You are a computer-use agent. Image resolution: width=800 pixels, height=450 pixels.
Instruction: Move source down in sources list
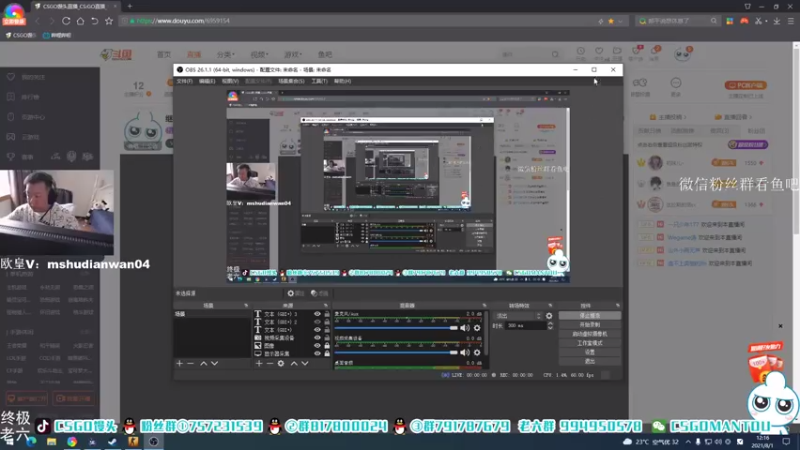(x=305, y=363)
